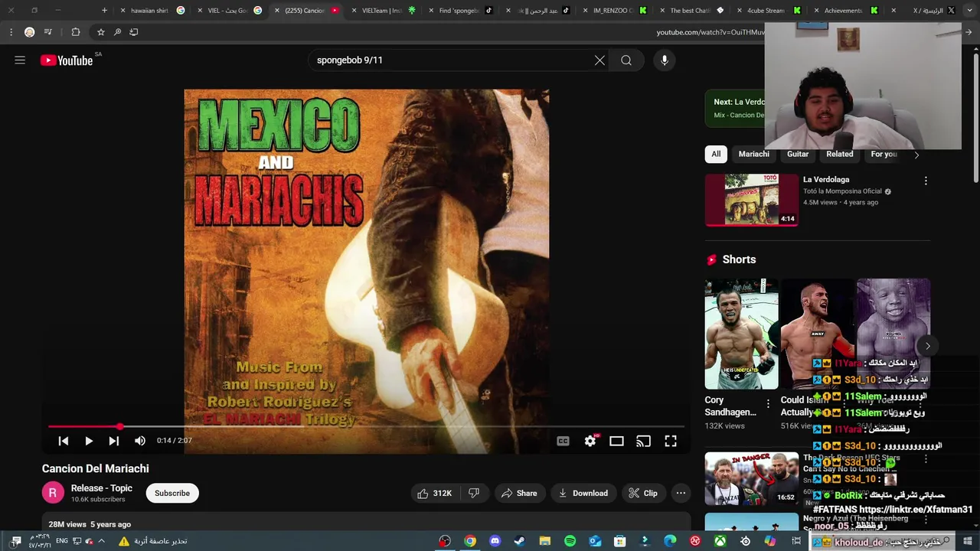Open the player settings gear
980x551 pixels.
(590, 441)
